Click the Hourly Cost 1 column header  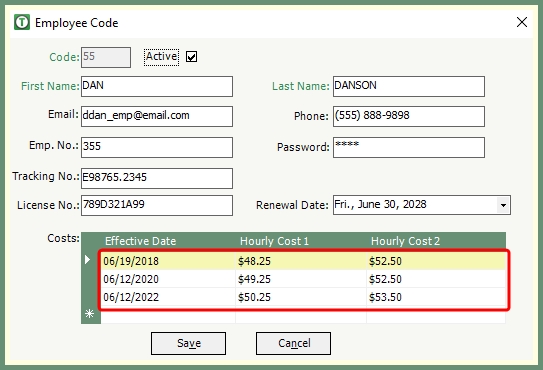click(274, 241)
